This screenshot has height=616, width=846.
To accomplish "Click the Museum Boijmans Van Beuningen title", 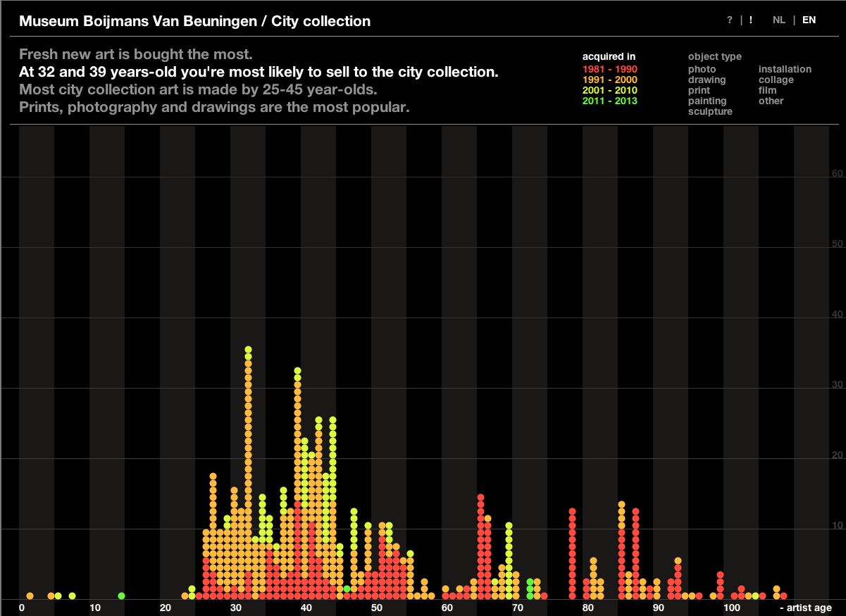I will pos(194,21).
